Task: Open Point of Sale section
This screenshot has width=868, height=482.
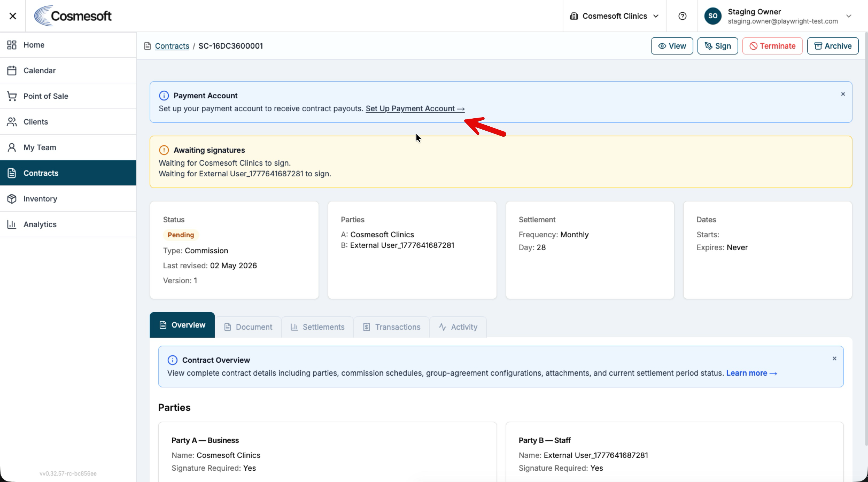Action: click(68, 96)
